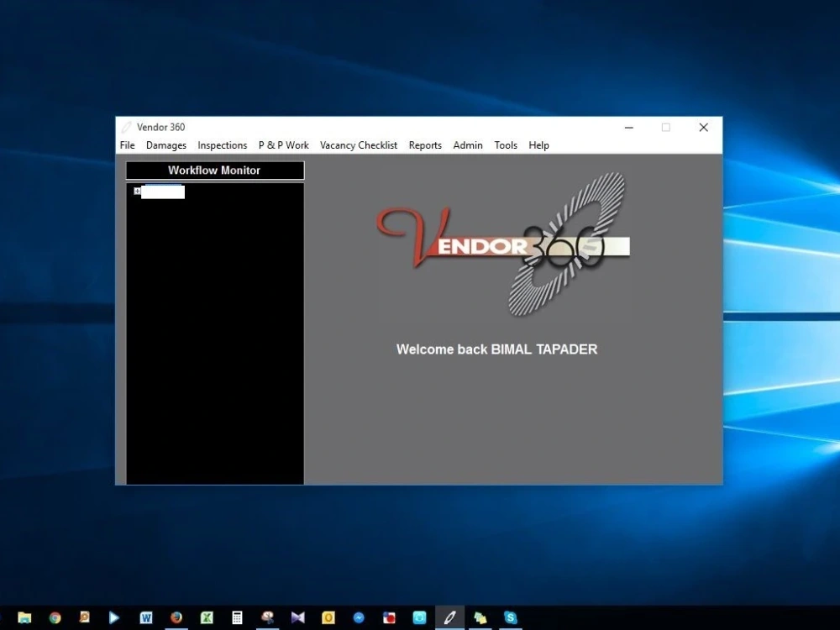This screenshot has width=840, height=630.
Task: Open Skype from the taskbar
Action: coord(511,617)
